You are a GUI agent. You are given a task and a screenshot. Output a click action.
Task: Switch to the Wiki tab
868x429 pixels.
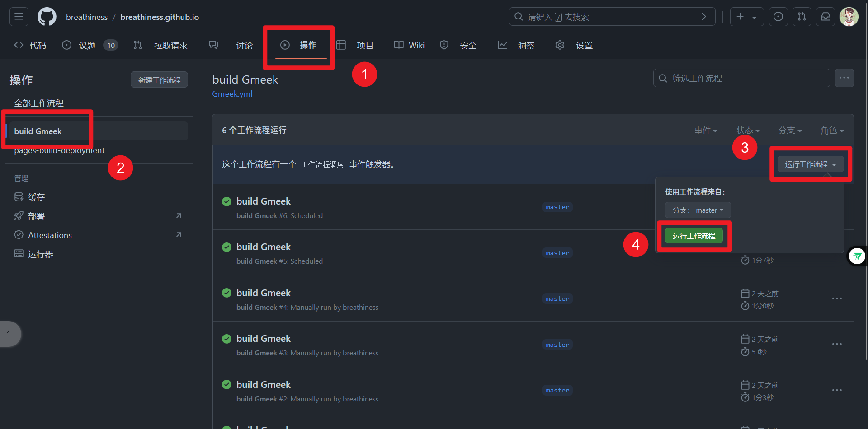(x=409, y=45)
